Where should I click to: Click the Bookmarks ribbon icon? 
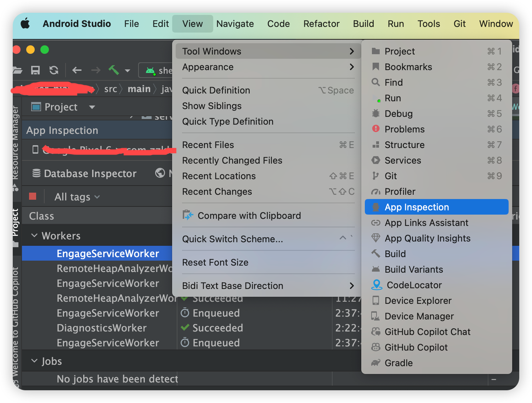(376, 67)
